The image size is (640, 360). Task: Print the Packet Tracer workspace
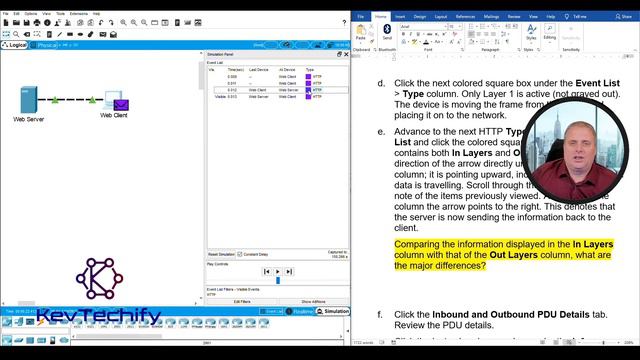[37, 22]
